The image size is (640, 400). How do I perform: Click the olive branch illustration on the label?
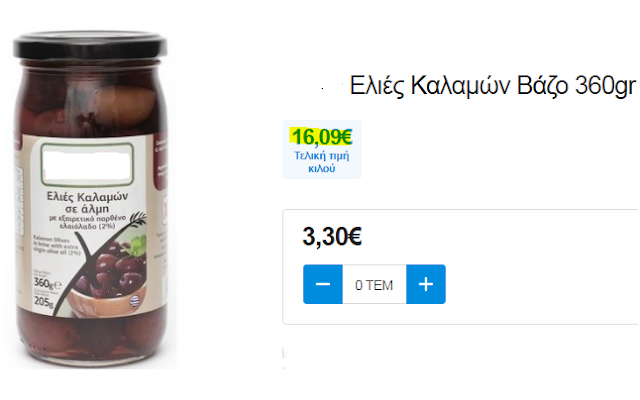click(x=138, y=219)
